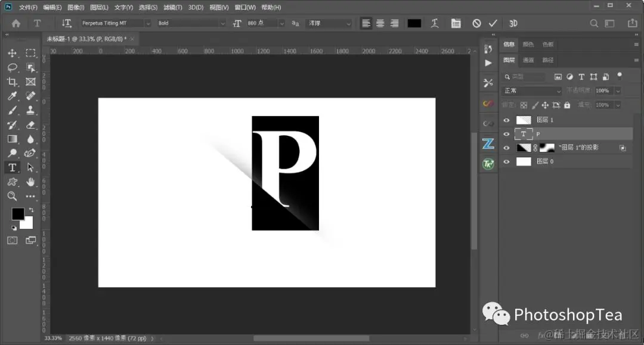Screen dimensions: 644x345
Task: Go to Photoshop home screen
Action: pyautogui.click(x=16, y=23)
